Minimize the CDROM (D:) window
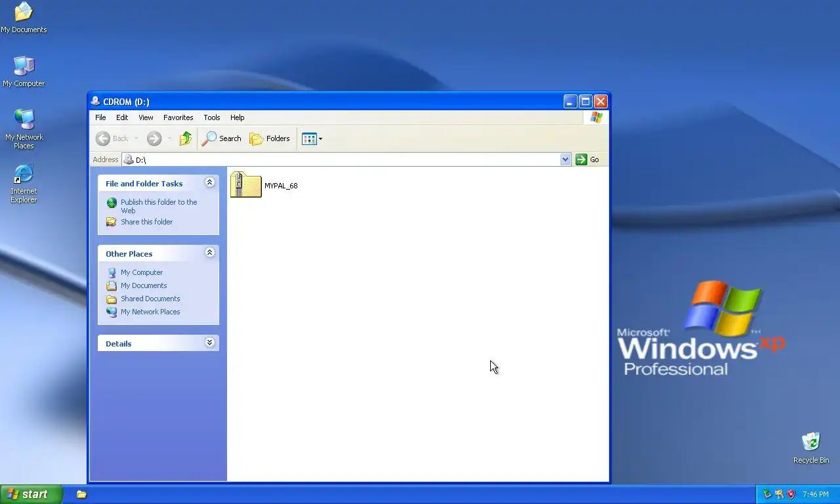The height and width of the screenshot is (504, 840). [570, 102]
